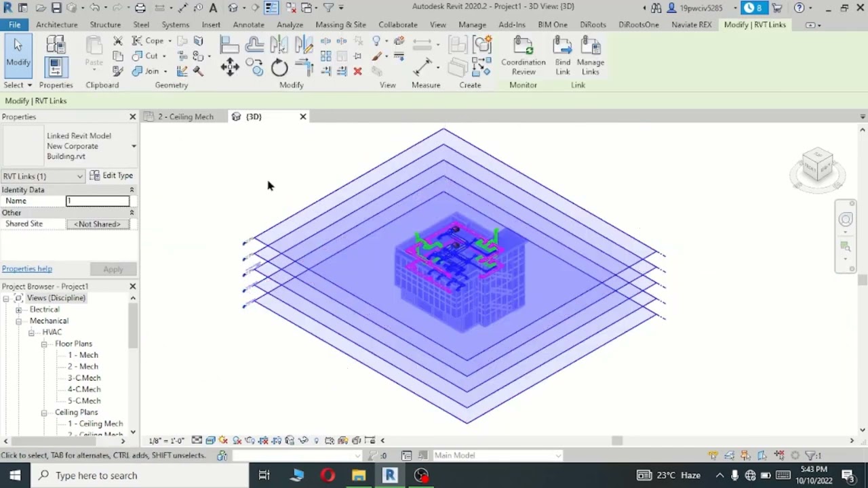Click the Measure Between Two References tool

click(422, 66)
